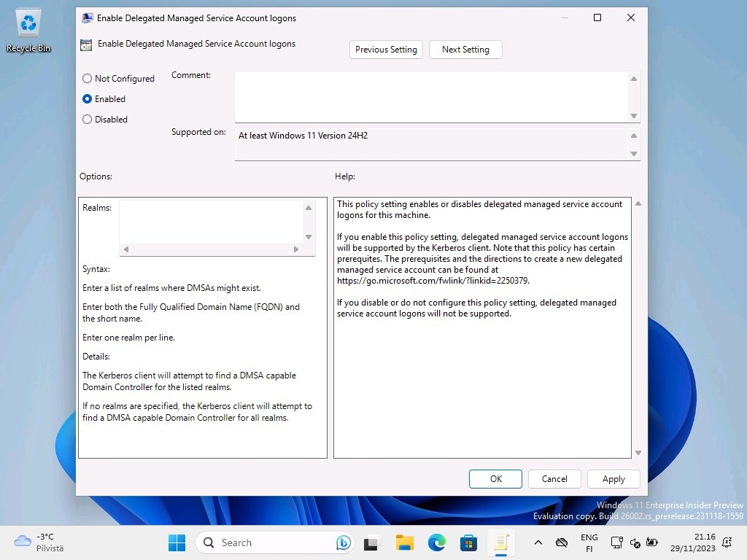
Task: Confirm with the OK button
Action: click(495, 479)
